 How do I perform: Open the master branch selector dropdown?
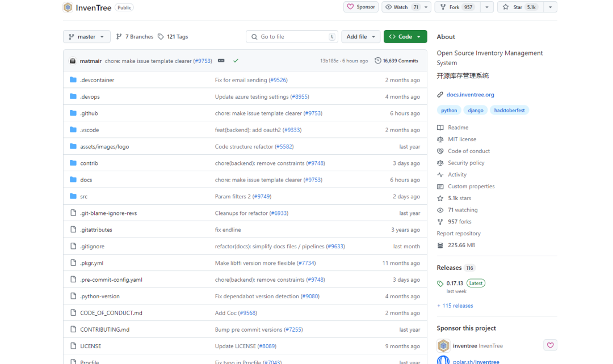(87, 37)
